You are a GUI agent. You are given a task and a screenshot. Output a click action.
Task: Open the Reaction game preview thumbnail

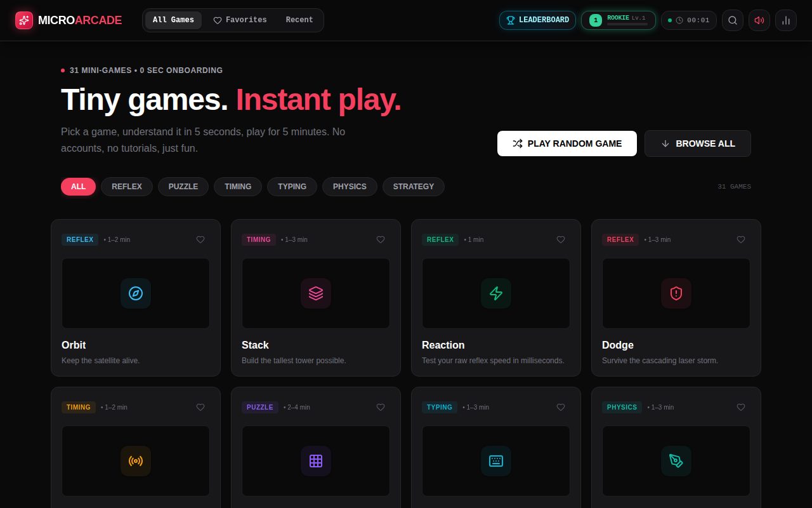pos(496,293)
